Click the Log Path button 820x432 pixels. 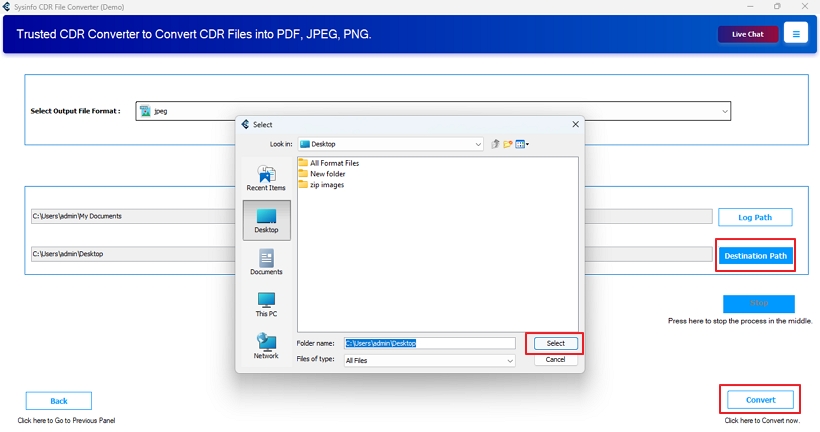point(755,217)
